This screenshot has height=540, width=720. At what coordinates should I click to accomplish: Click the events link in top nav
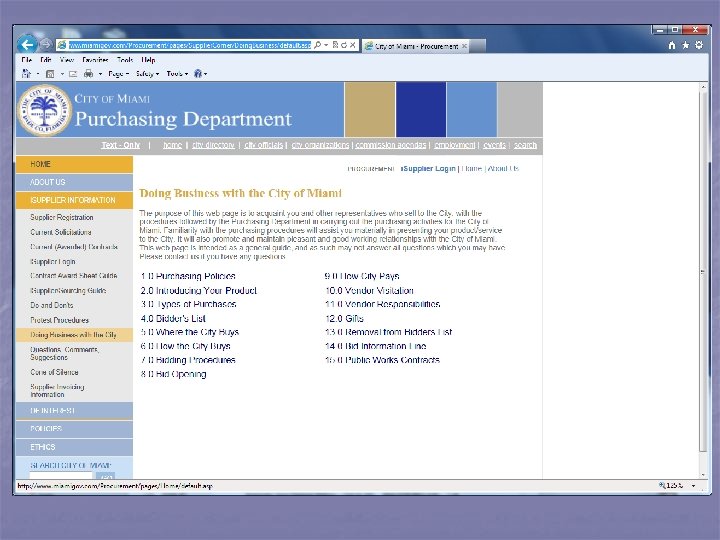[x=495, y=145]
